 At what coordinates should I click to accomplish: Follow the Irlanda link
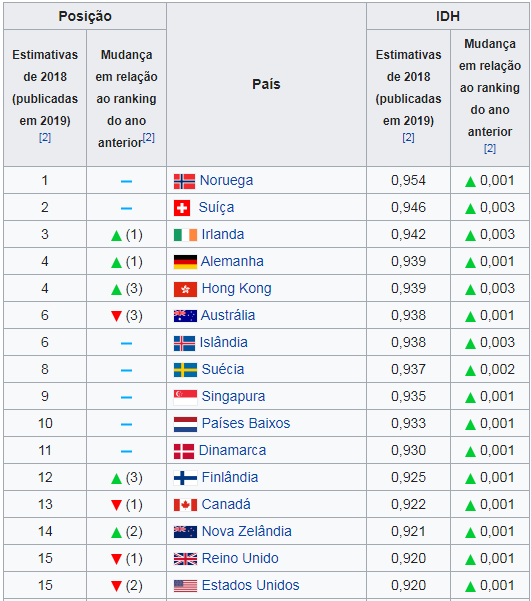223,234
